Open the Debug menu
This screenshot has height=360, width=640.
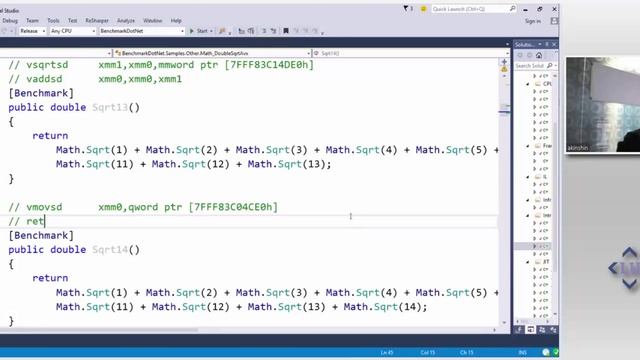pos(9,20)
